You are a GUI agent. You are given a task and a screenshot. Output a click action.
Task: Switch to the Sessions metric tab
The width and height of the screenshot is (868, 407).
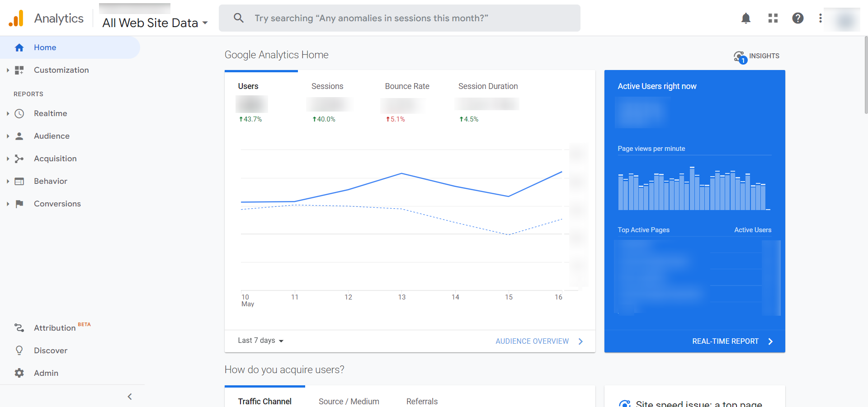(x=327, y=86)
